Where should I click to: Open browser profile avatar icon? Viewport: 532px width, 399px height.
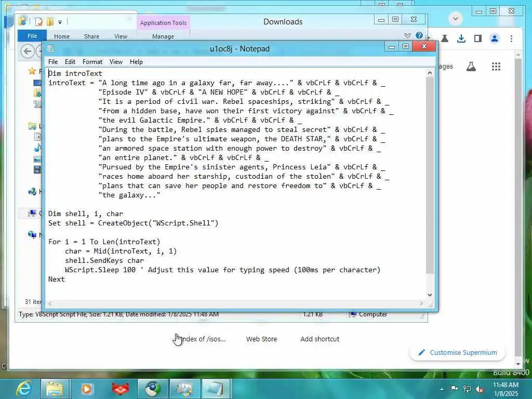pos(495,38)
